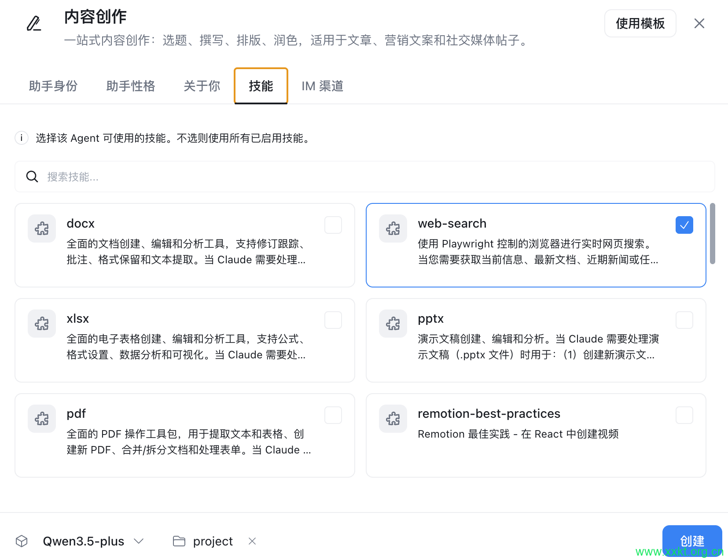Click the xlsx skill title
This screenshot has height=560, width=728.
coord(78,319)
